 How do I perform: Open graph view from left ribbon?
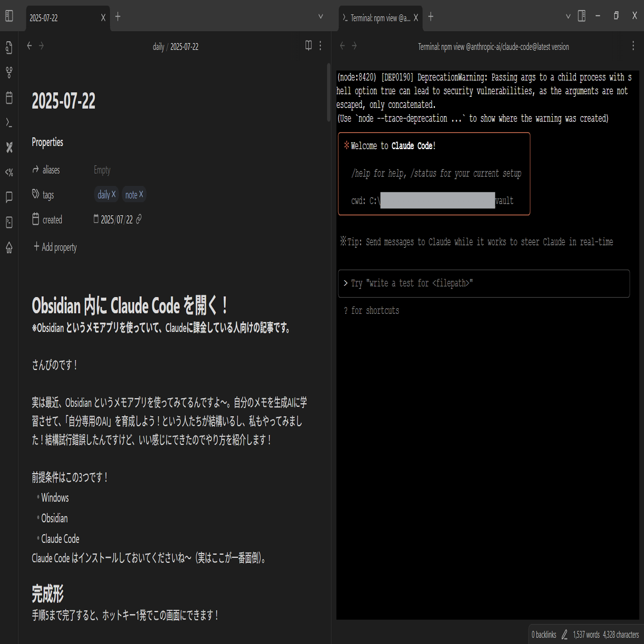coord(9,72)
